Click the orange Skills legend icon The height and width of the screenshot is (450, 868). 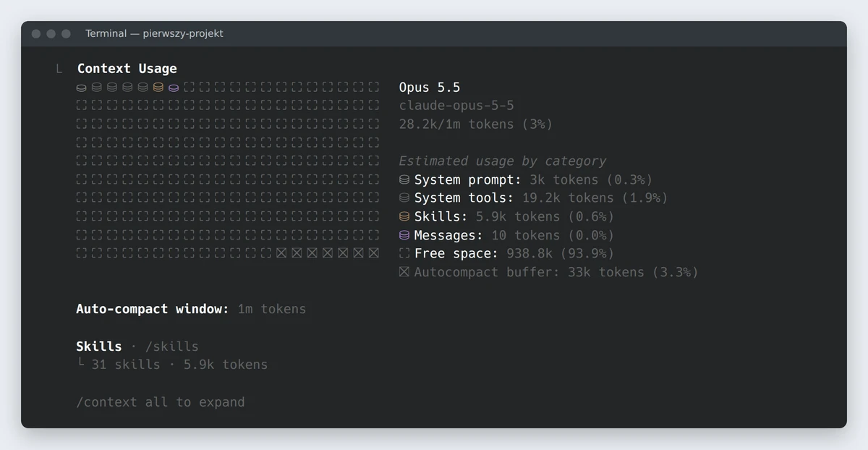(404, 216)
